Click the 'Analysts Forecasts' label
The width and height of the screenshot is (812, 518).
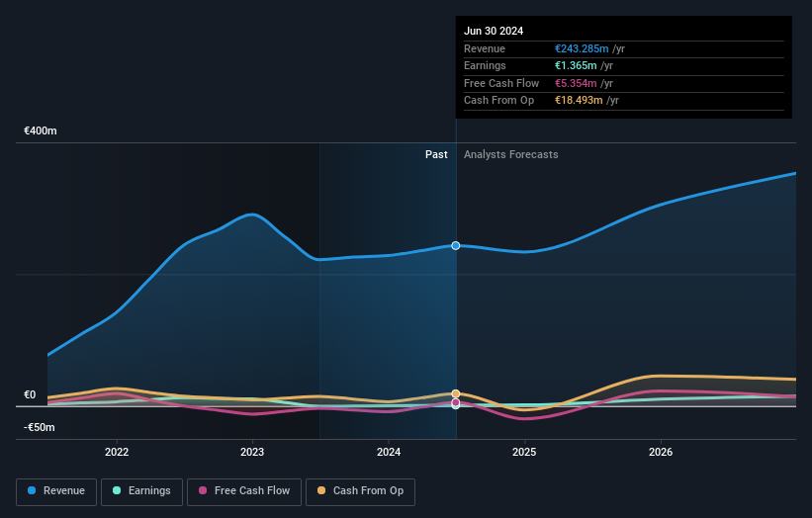(511, 155)
